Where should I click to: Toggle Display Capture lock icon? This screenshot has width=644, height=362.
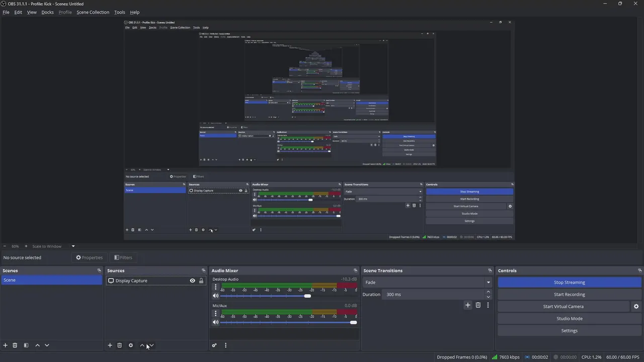tap(201, 281)
